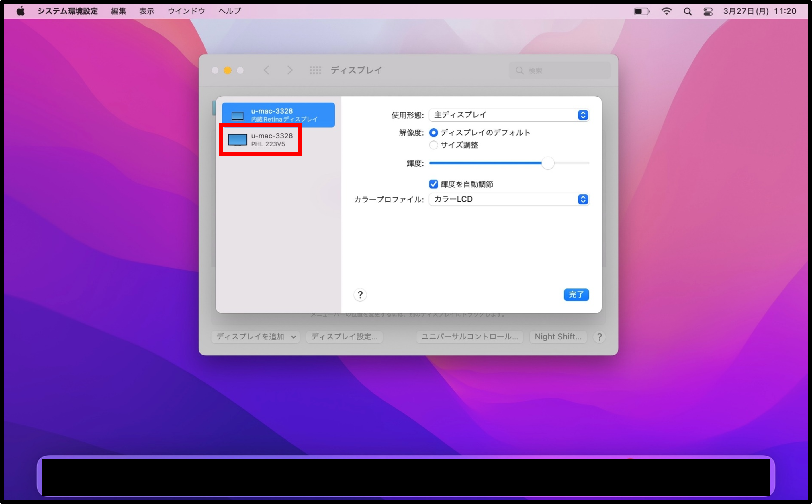Select ディスプレイのデフォルト resolution option
Image resolution: width=812 pixels, height=504 pixels.
[x=433, y=133]
